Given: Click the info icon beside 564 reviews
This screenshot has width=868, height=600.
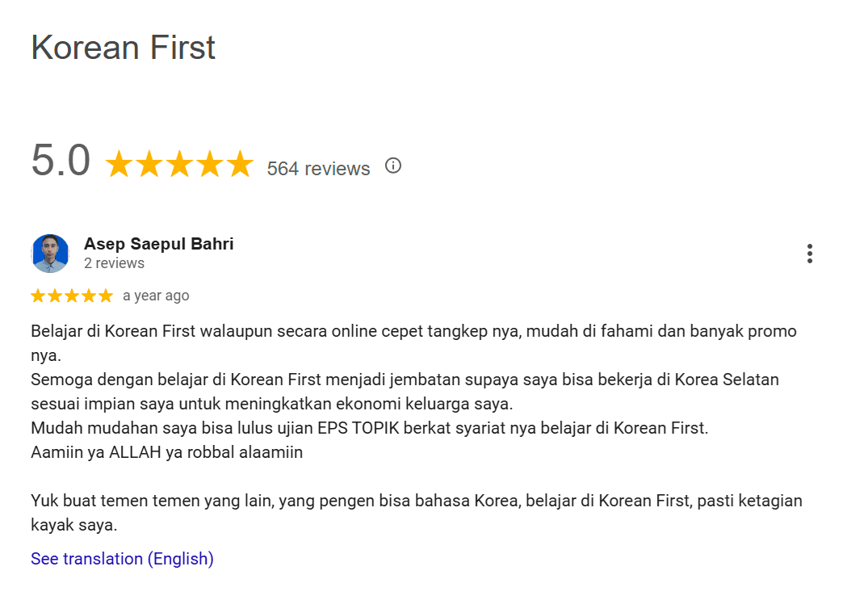Looking at the screenshot, I should [x=393, y=166].
